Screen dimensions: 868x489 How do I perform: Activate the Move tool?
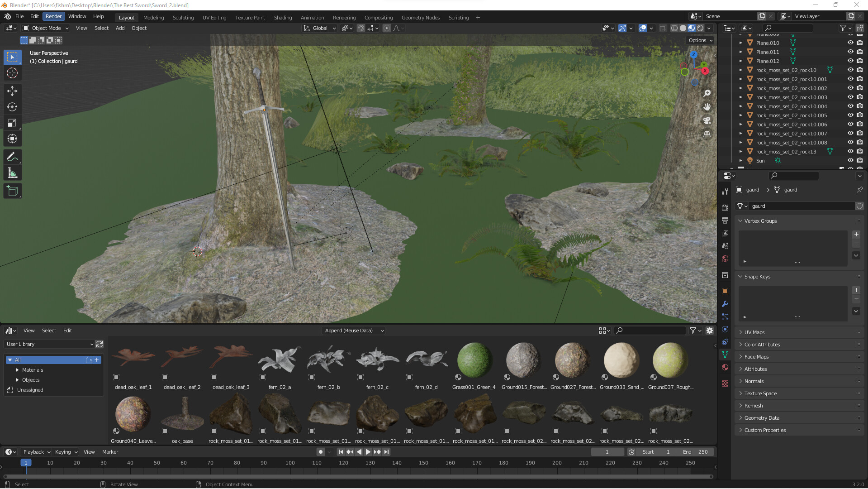[x=12, y=91]
